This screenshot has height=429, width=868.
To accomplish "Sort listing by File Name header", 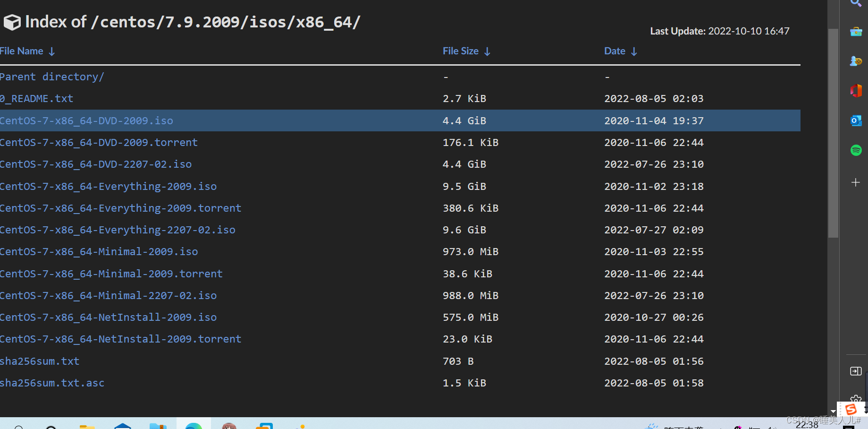I will [x=22, y=51].
